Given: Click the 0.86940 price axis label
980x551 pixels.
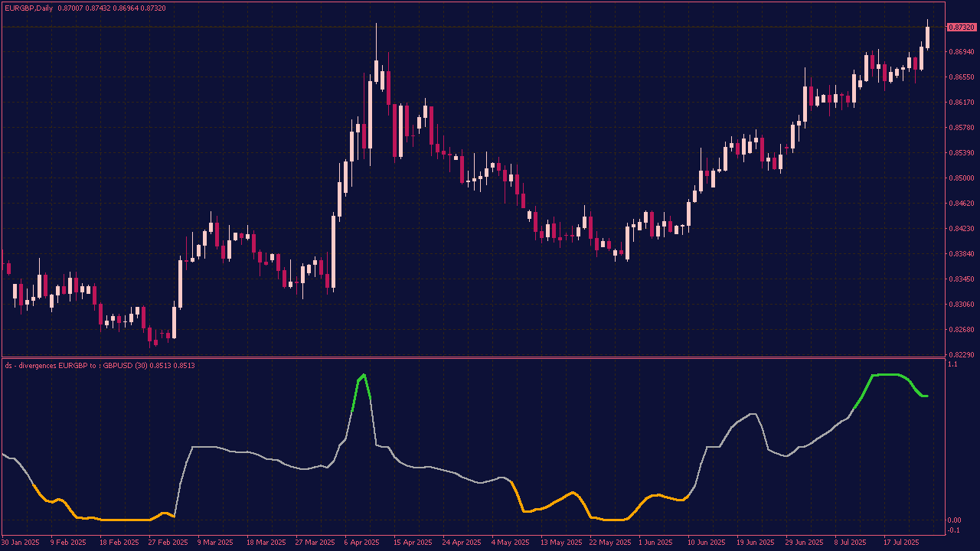Looking at the screenshot, I should pos(960,52).
